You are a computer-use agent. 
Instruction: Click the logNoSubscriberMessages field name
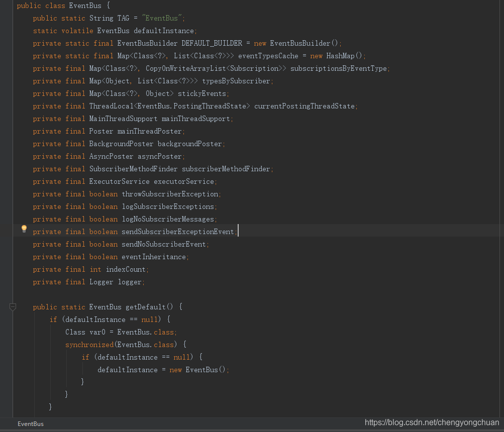[x=168, y=219]
